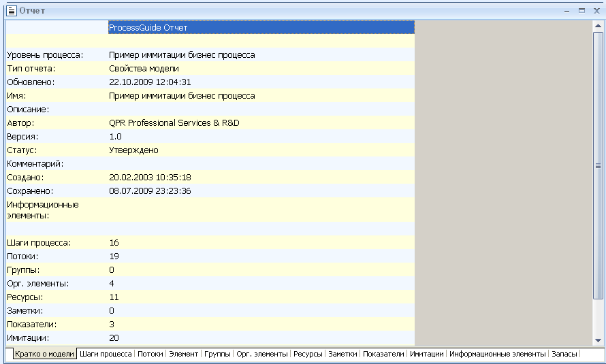Select QPR Professional Services & R&D value
Viewport: 606px width, 364px height.
pos(174,122)
